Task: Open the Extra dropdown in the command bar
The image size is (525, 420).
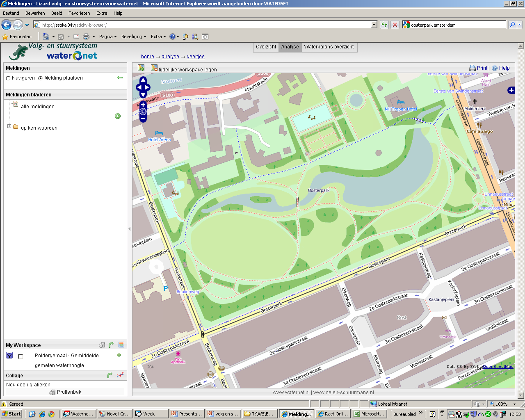Action: 158,37
